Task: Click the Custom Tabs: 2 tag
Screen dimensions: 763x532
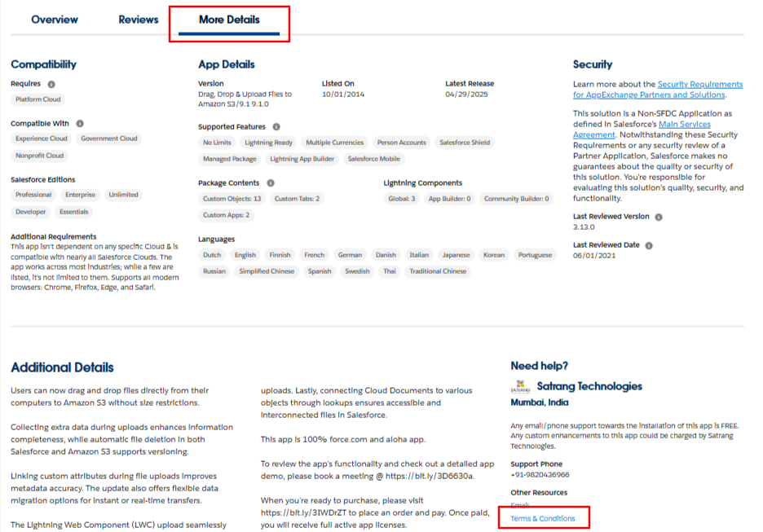Action: (x=297, y=199)
